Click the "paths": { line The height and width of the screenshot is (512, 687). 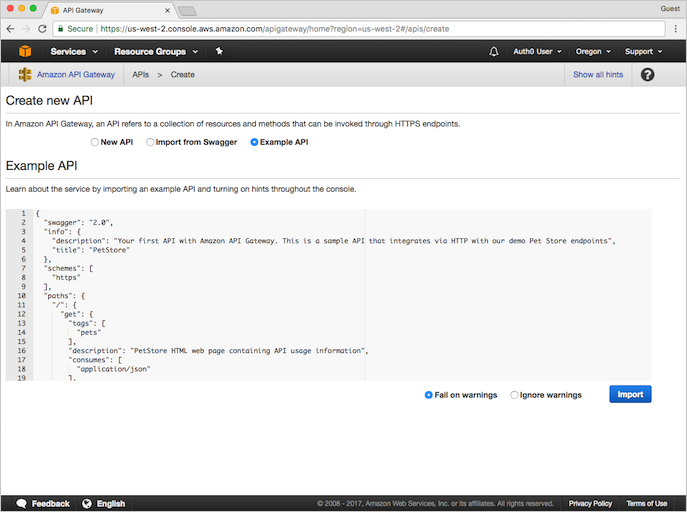pos(64,296)
